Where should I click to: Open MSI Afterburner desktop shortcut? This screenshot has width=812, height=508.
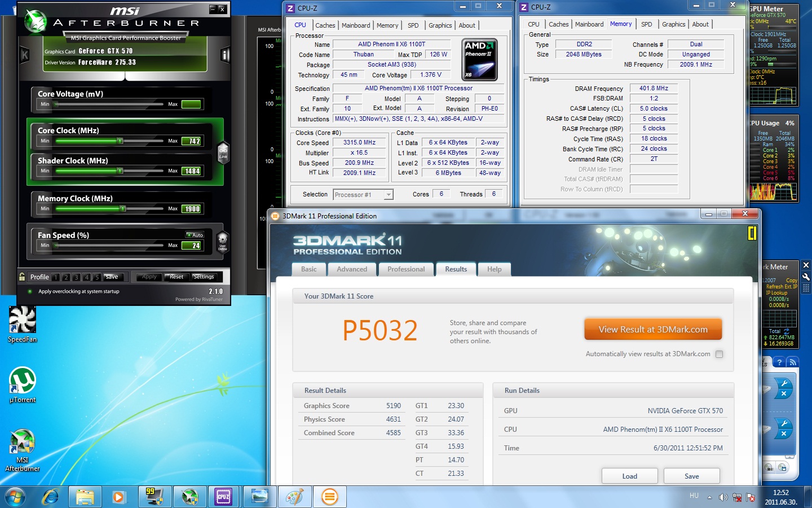click(23, 450)
